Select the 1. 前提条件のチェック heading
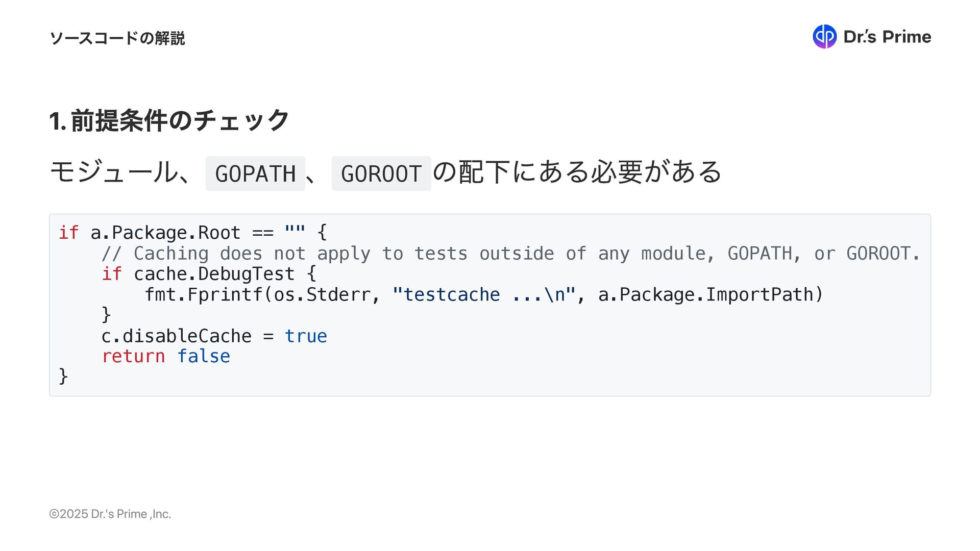Viewport: 980px width, 551px height. coord(169,121)
